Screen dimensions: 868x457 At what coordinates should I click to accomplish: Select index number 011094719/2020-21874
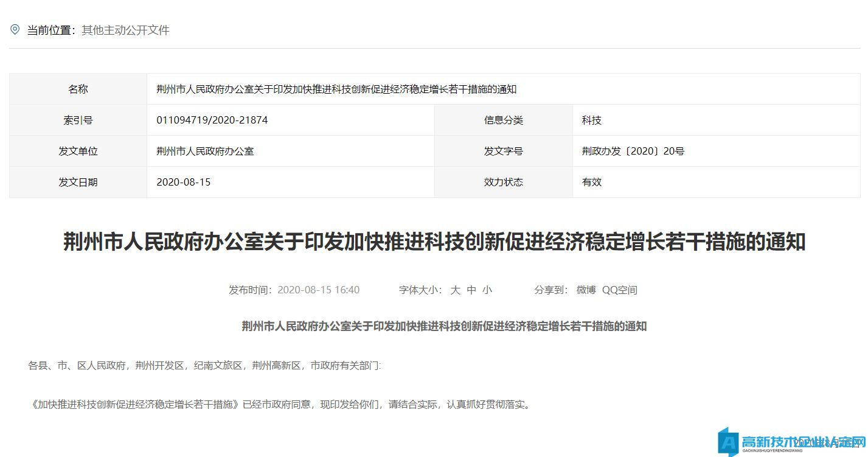click(x=212, y=120)
